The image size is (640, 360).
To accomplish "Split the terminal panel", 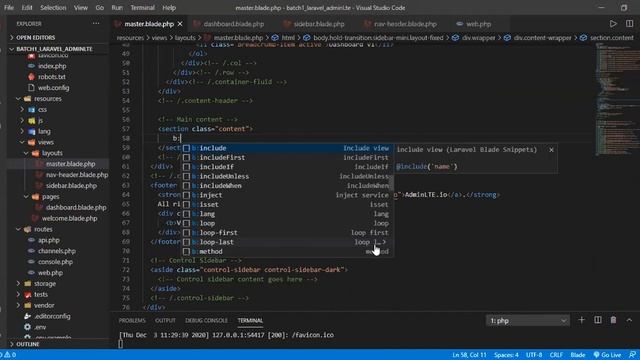I will (598, 320).
